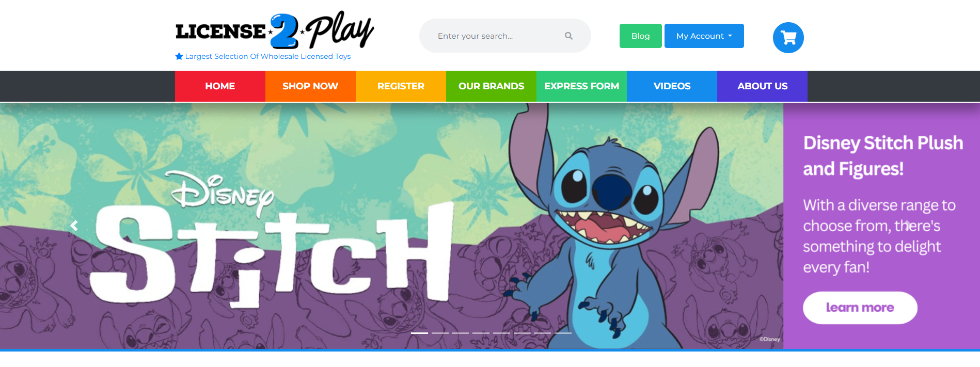
Task: Click the Disney Stitch banner image
Action: click(391, 226)
